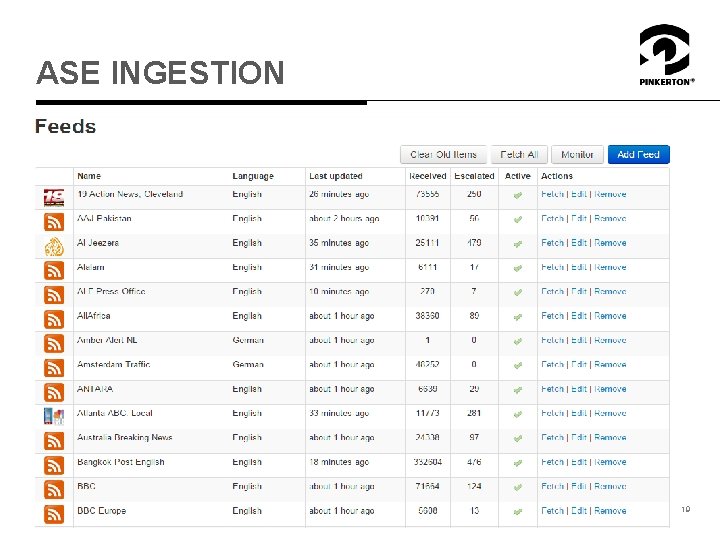The height and width of the screenshot is (540, 720).
Task: Fetch the Atlanta ABC Local feed
Action: point(552,413)
